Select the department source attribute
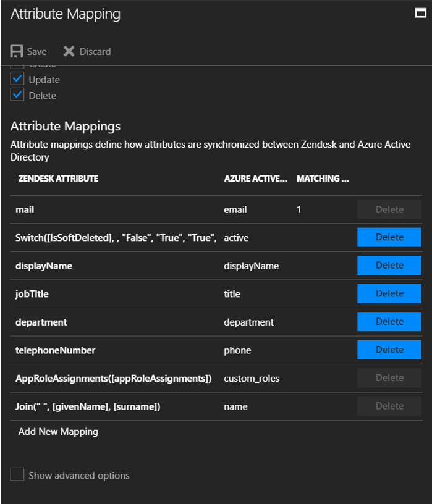Screen dimensions: 432x504 pyautogui.click(x=41, y=322)
